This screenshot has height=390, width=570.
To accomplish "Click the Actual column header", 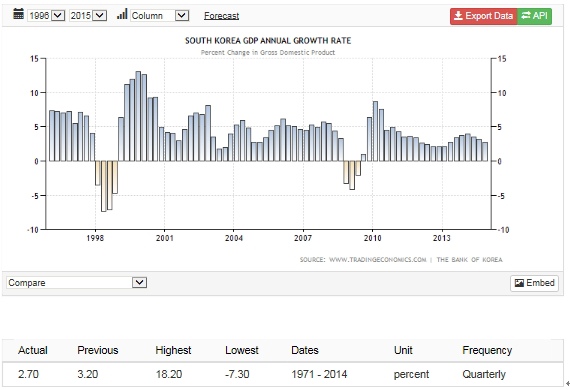I will click(33, 350).
